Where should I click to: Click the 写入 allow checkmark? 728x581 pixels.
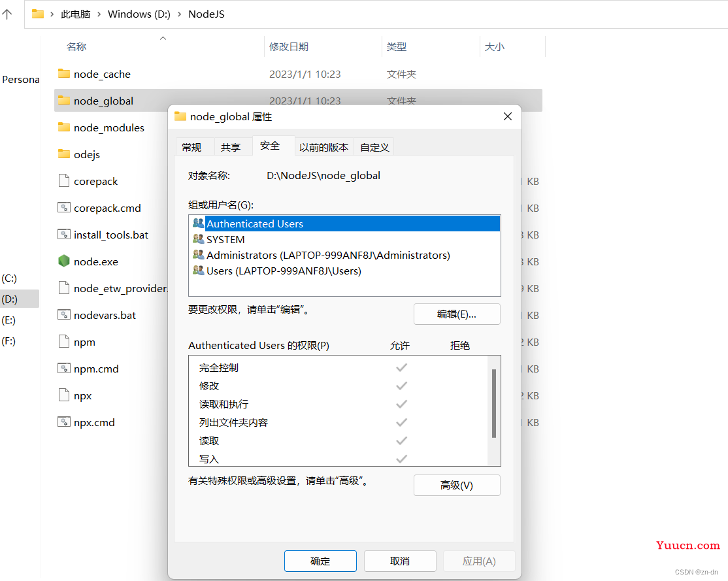coord(402,459)
